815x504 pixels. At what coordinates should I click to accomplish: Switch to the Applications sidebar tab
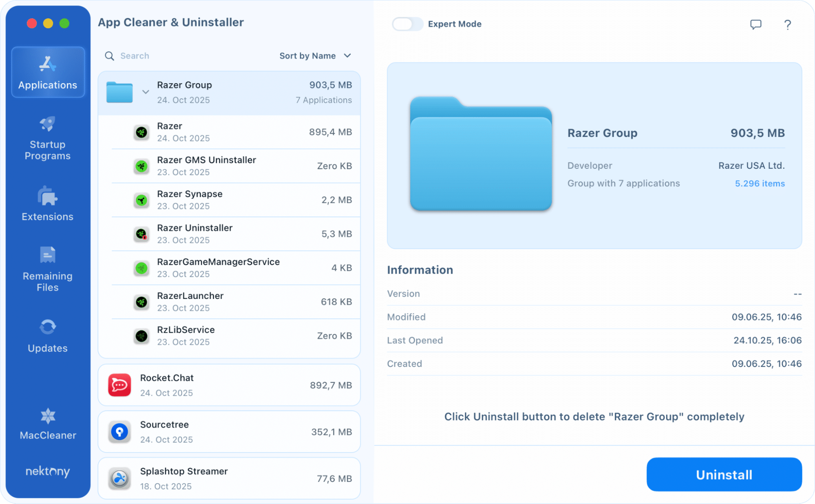pos(48,73)
